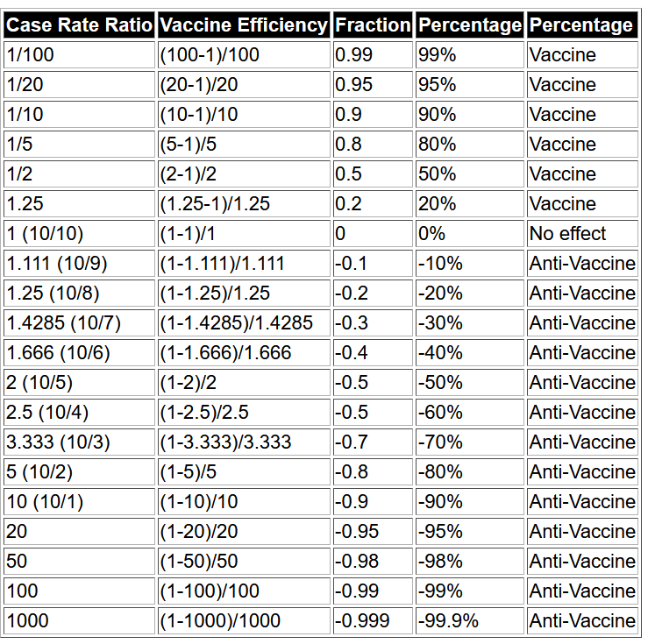This screenshot has height=644, width=648.
Task: Click Anti-Vaccine in the 1000 row
Action: point(582,620)
